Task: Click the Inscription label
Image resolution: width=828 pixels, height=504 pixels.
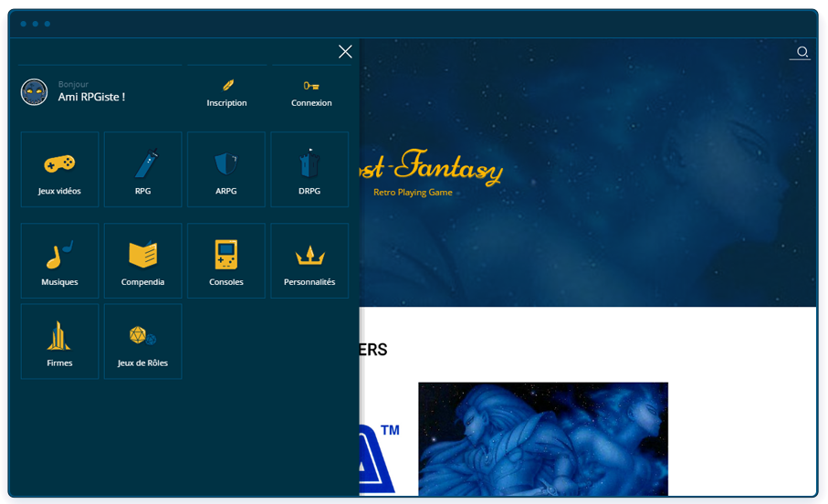Action: pyautogui.click(x=226, y=103)
